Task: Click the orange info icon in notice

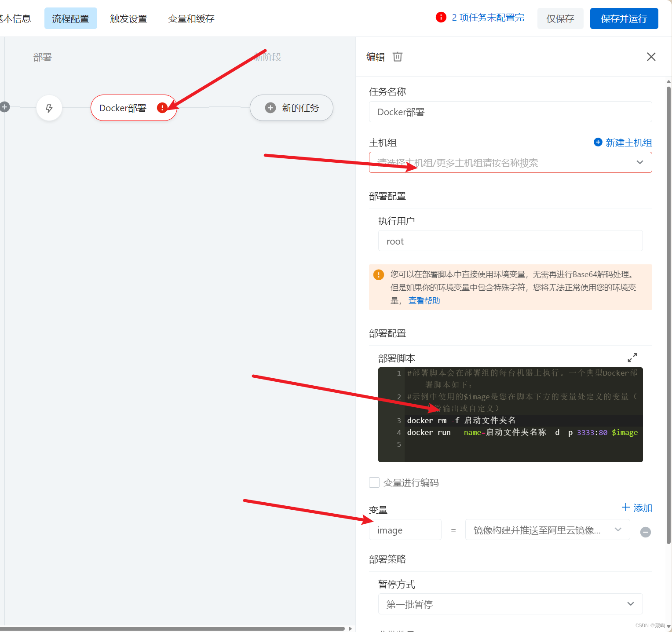Action: tap(379, 275)
